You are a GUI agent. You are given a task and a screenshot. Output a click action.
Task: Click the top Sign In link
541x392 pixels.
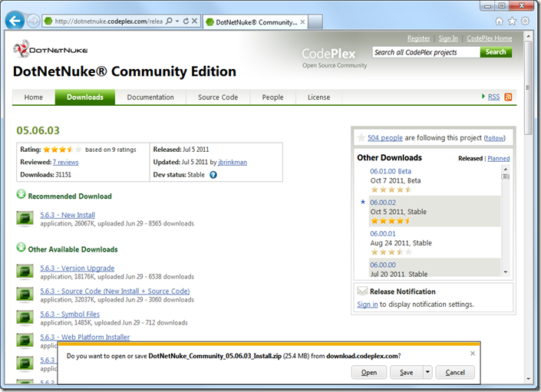click(448, 38)
